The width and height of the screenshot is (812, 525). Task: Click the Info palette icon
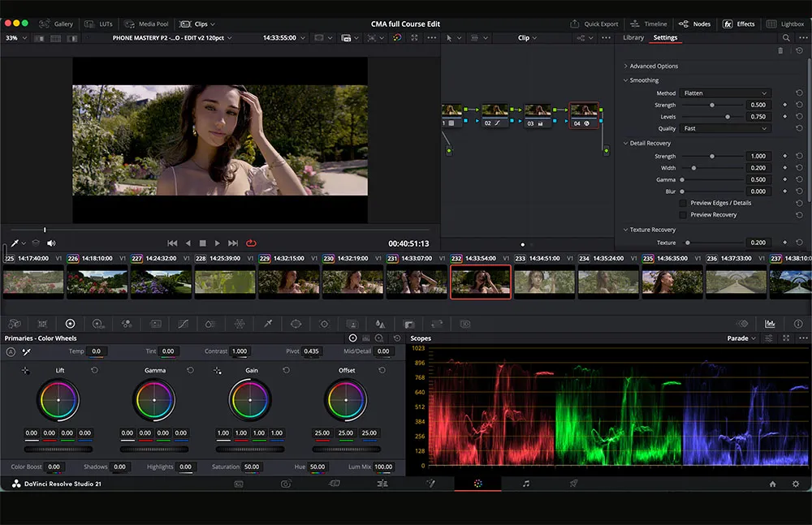(x=798, y=324)
